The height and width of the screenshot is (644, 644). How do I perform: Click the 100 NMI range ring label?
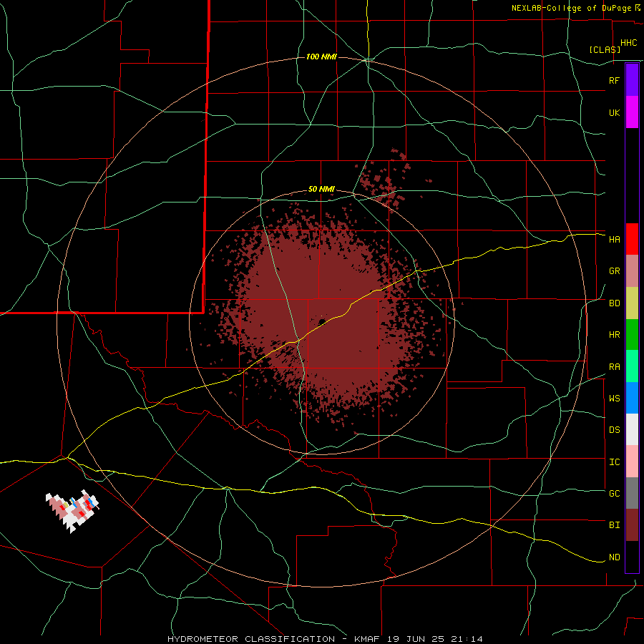pos(321,57)
